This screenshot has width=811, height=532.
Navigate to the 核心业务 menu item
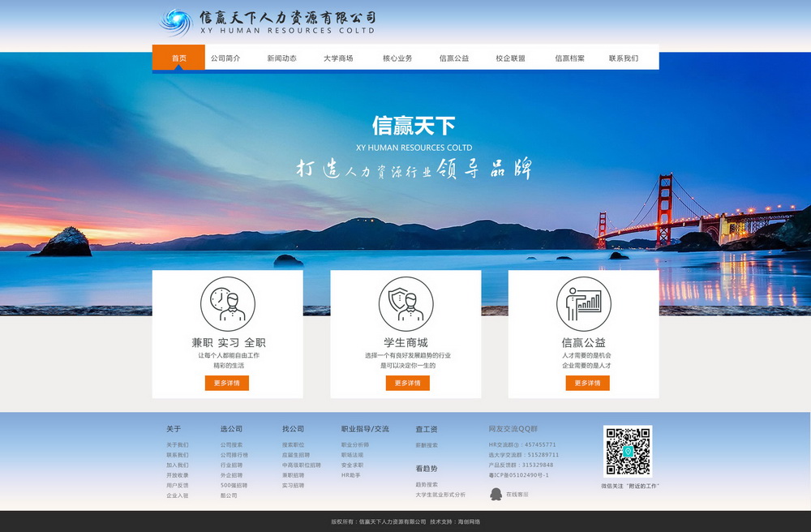point(397,58)
